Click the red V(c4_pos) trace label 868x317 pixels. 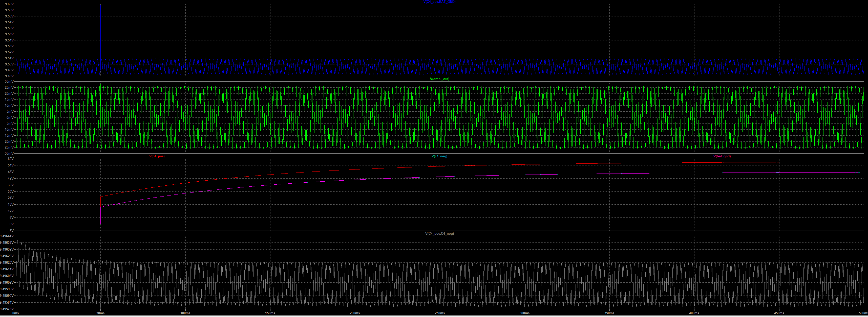coord(157,157)
